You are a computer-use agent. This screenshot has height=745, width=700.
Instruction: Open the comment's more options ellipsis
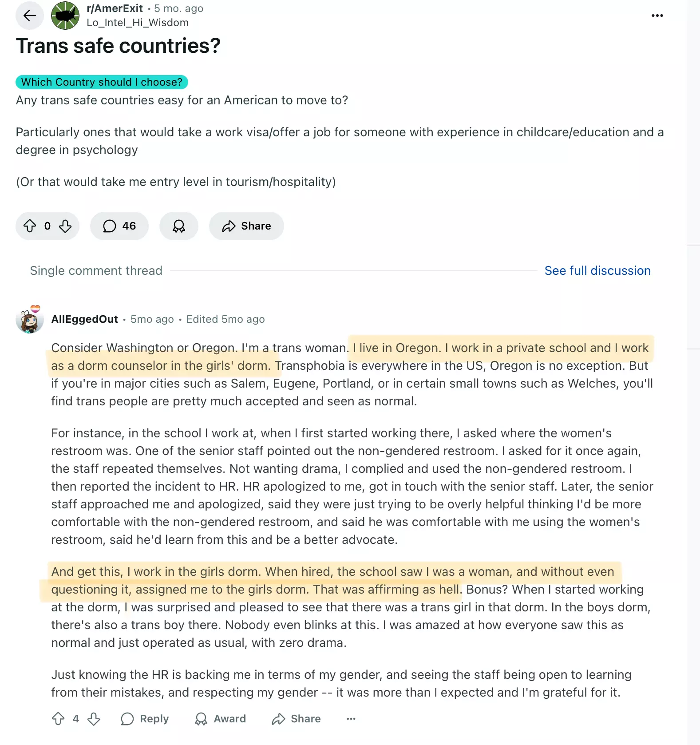coord(351,719)
